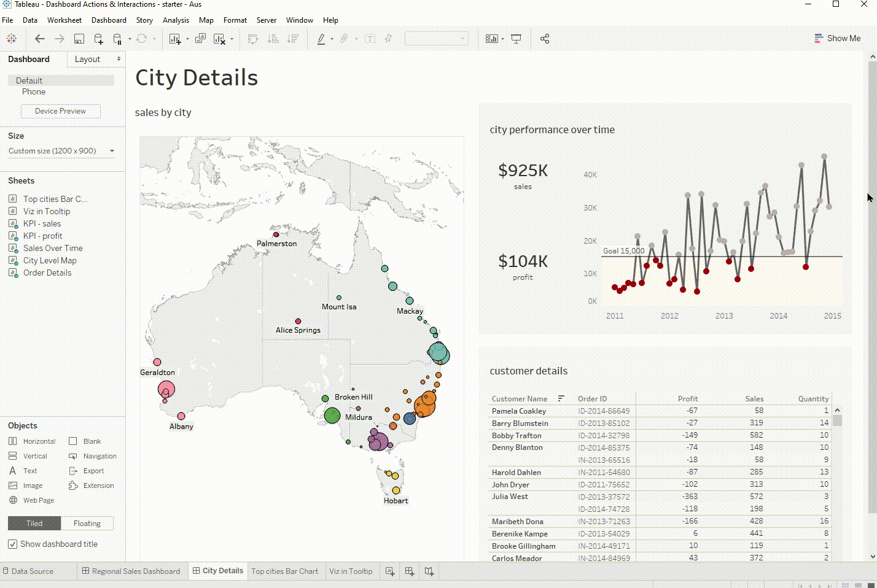Click the Save workbook icon
The height and width of the screenshot is (588, 877).
point(79,39)
